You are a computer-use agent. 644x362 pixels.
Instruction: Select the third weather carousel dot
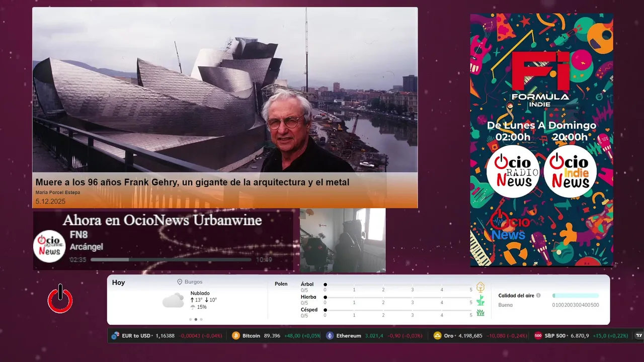pyautogui.click(x=201, y=319)
